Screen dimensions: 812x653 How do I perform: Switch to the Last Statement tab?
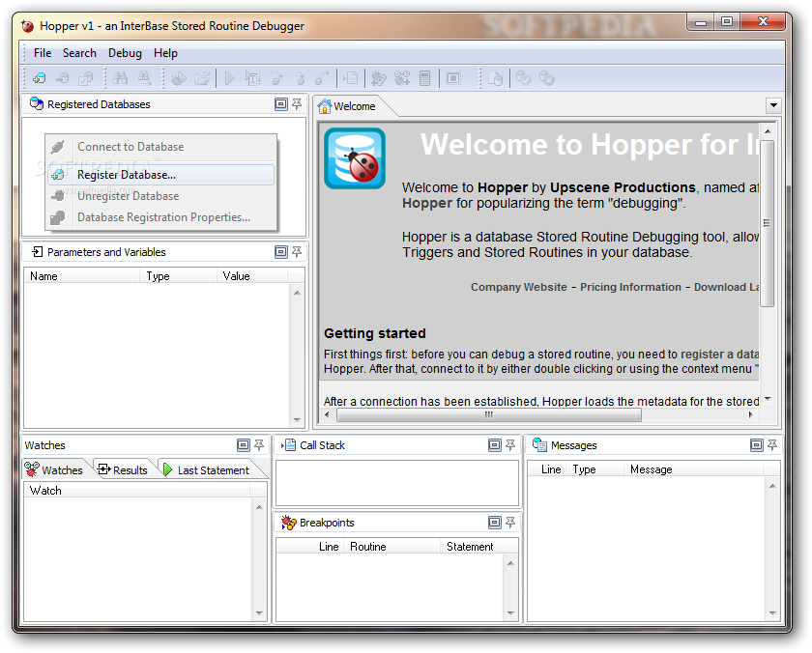coord(207,469)
